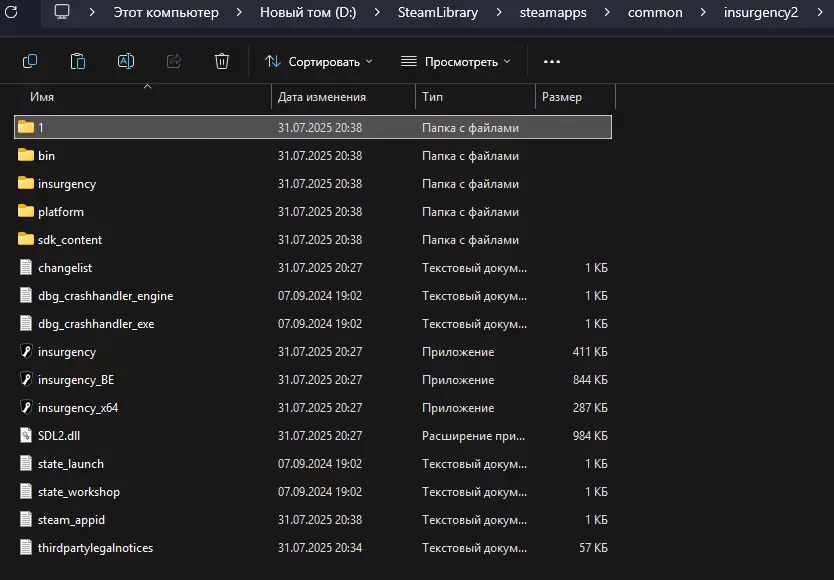Click the dbg_crashhandler_engine file icon
The height and width of the screenshot is (580, 834).
click(26, 295)
